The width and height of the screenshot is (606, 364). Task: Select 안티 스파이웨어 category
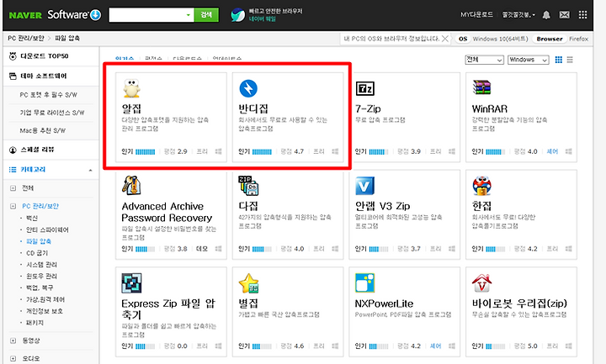47,229
